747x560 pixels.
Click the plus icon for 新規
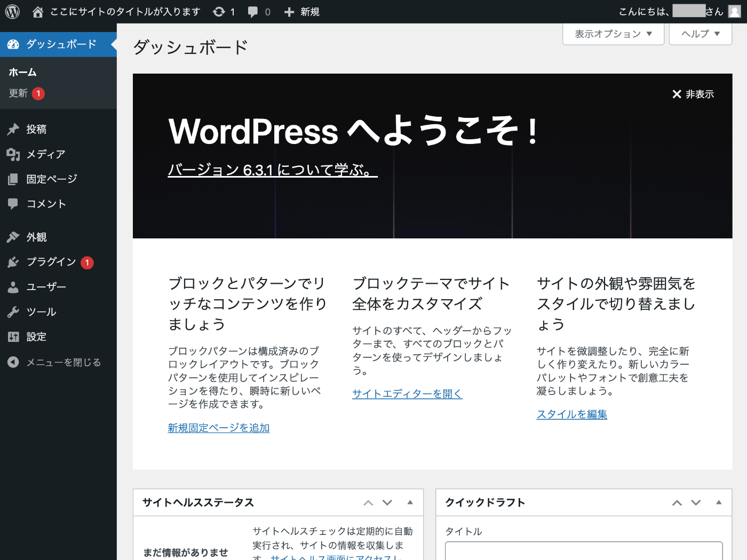coord(289,12)
